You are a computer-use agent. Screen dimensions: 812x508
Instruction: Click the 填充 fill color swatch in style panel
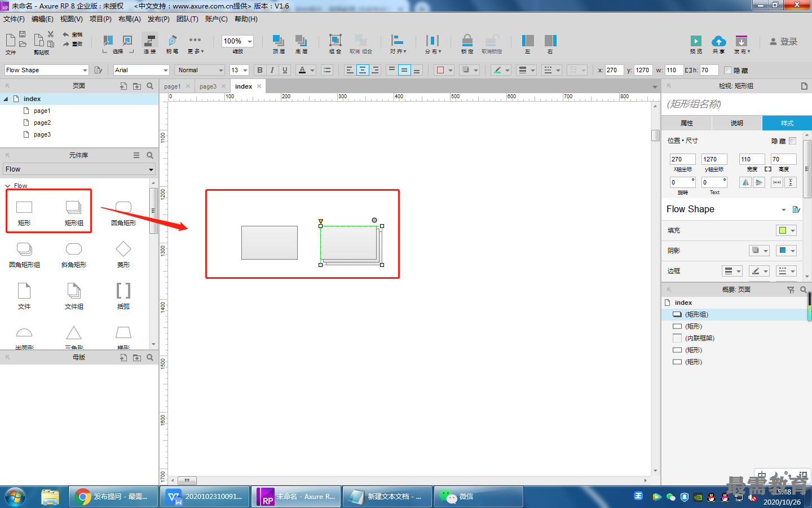(x=783, y=230)
